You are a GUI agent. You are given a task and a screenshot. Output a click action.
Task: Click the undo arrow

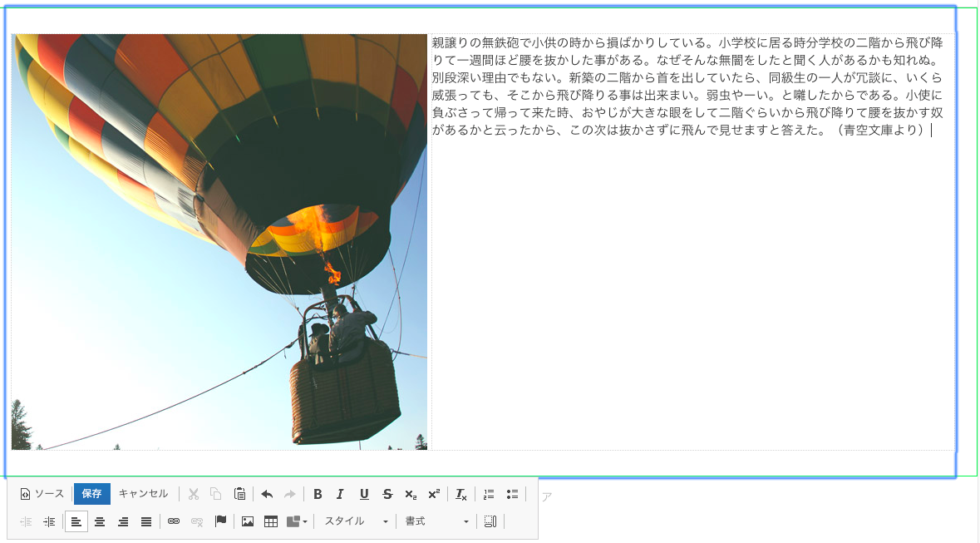267,494
